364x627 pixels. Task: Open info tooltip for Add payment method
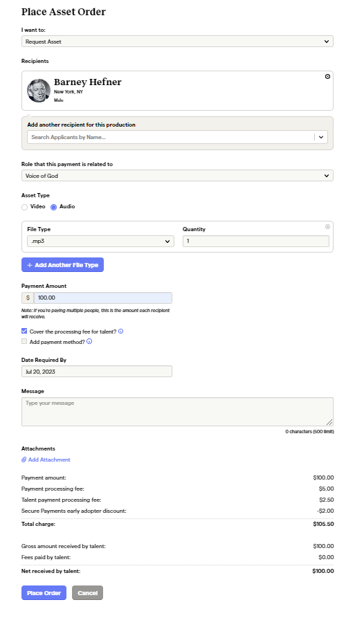point(89,341)
